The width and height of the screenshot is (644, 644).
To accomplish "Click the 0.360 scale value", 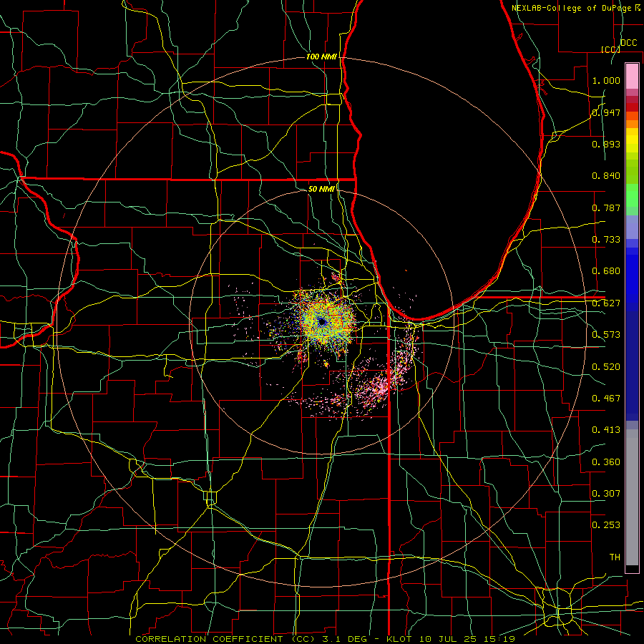I will point(606,462).
